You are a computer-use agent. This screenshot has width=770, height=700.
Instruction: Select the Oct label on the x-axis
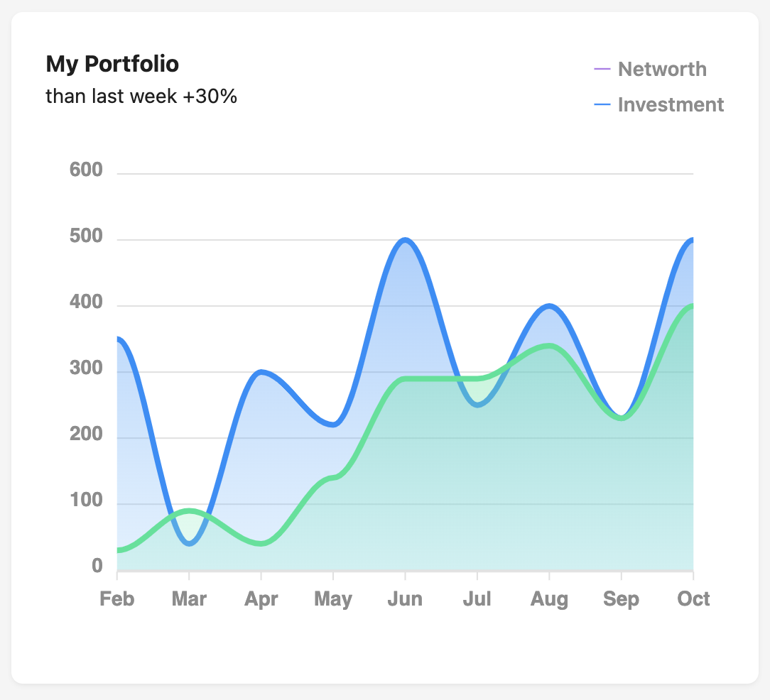point(693,598)
